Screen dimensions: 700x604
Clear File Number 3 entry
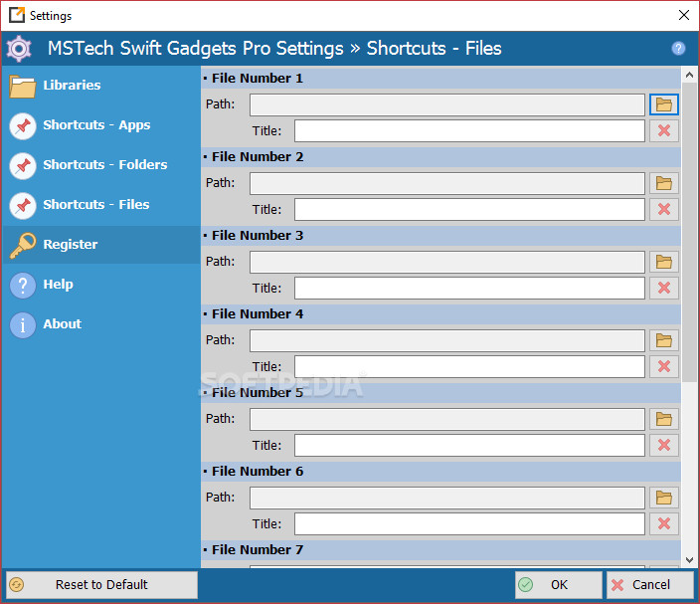point(664,289)
